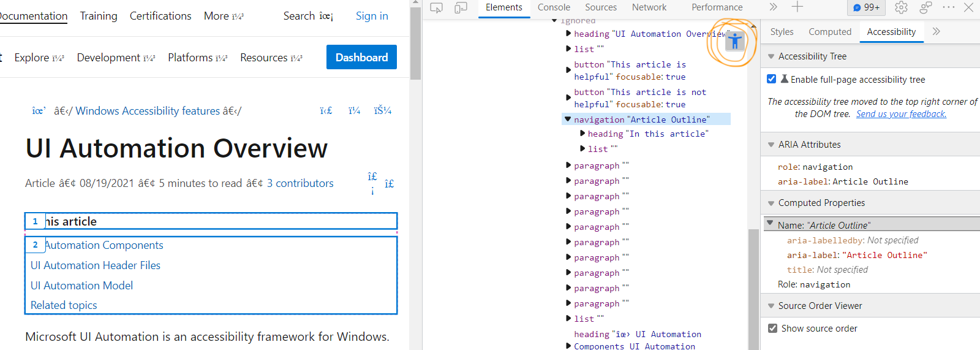The width and height of the screenshot is (980, 350).
Task: Expand button "This article is not helpful" node
Action: coord(568,98)
